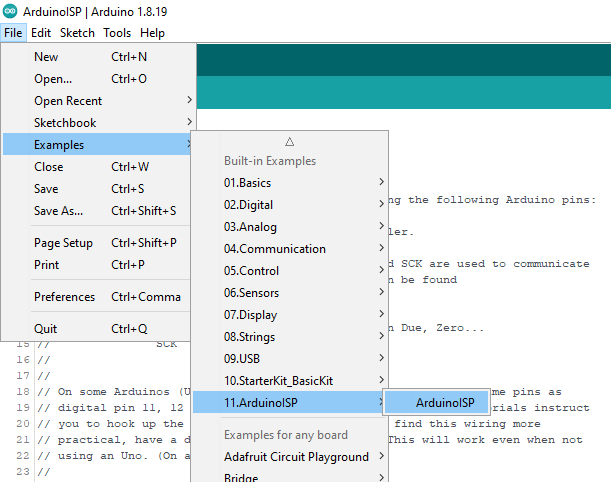Image resolution: width=611 pixels, height=482 pixels.
Task: Open the File menu
Action: point(13,33)
